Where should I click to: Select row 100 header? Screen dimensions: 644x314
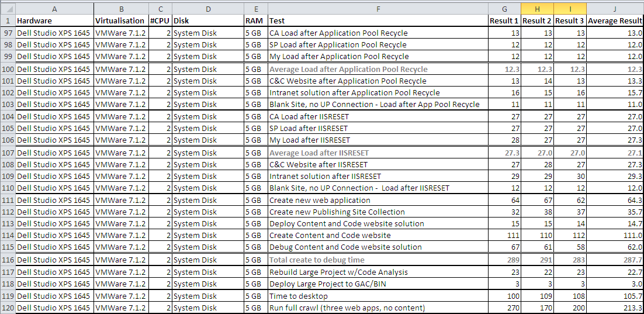point(8,69)
